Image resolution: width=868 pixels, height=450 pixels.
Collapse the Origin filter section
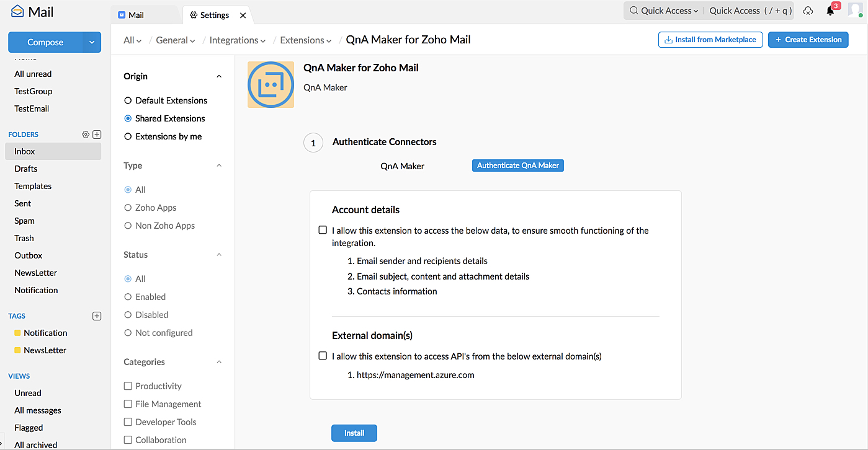tap(218, 76)
